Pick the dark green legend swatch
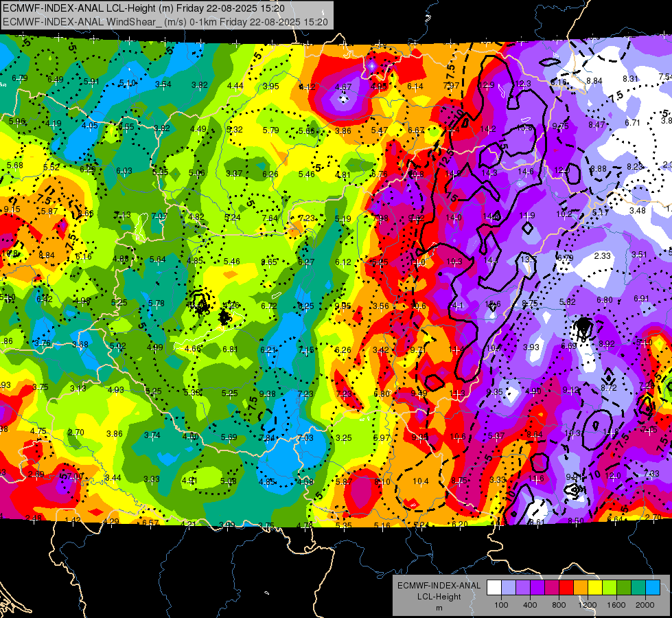The width and height of the screenshot is (672, 618). tap(623, 588)
